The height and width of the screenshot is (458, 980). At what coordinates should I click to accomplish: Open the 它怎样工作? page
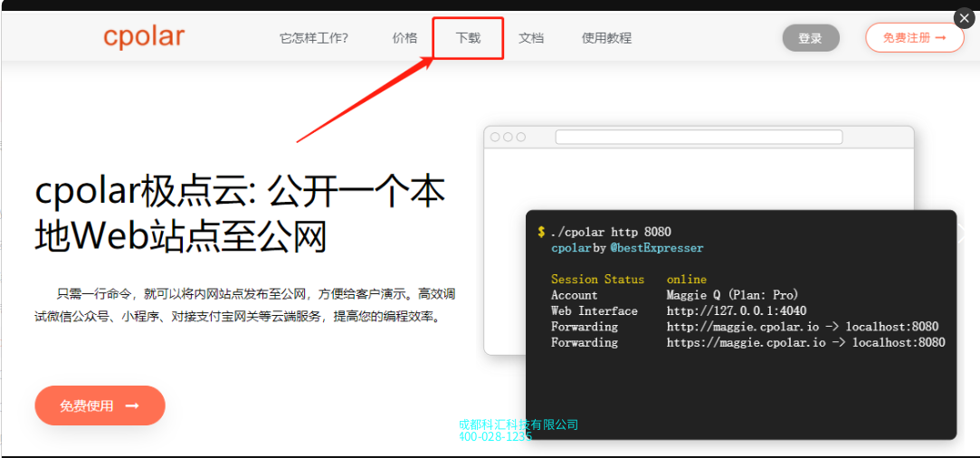point(314,38)
